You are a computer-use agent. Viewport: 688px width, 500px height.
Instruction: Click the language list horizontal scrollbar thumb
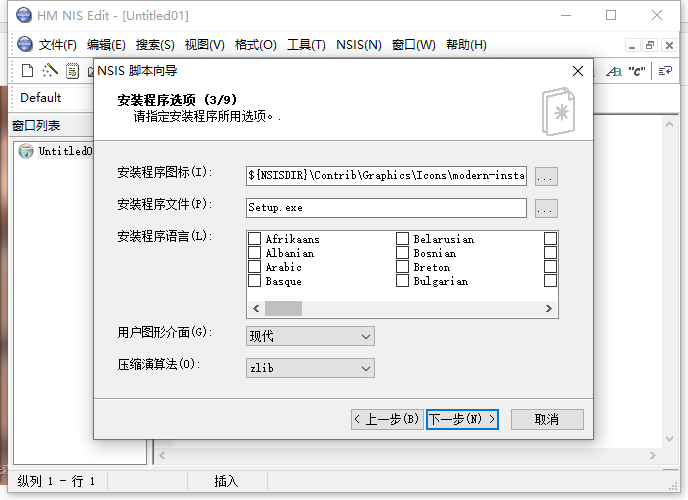[283, 308]
